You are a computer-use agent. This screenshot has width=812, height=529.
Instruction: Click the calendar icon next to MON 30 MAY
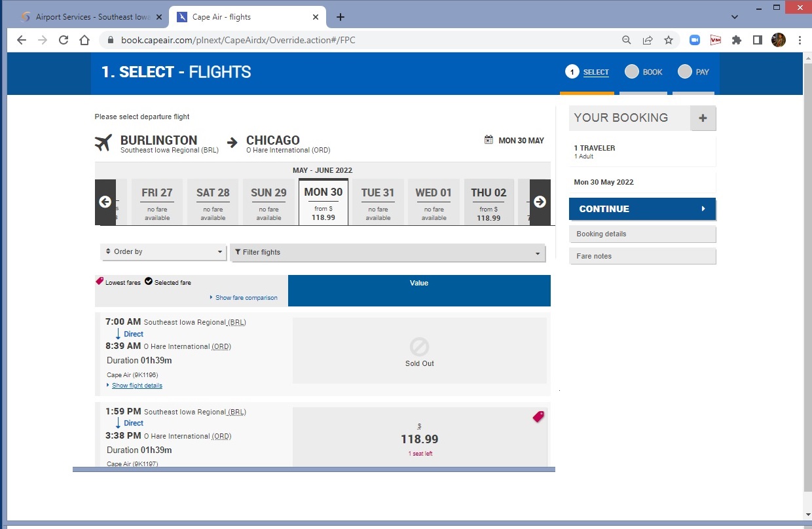coord(489,140)
